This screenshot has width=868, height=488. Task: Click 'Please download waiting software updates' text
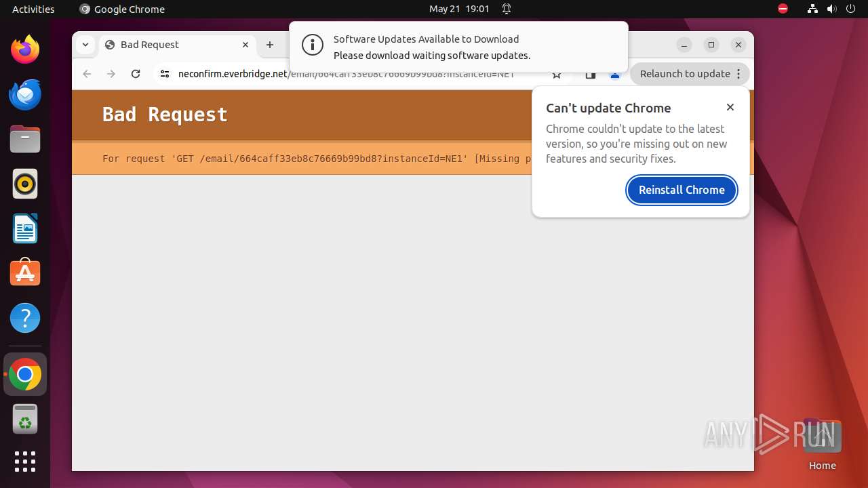(x=432, y=56)
